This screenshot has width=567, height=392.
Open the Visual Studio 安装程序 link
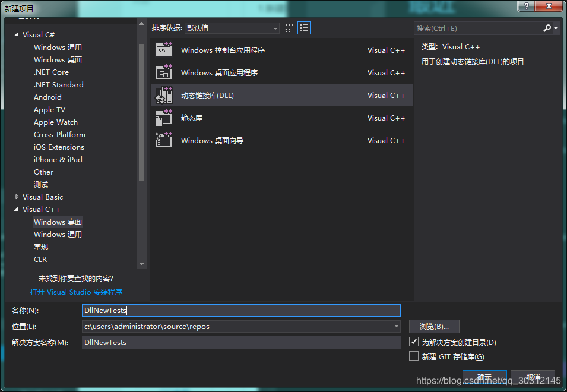click(77, 292)
